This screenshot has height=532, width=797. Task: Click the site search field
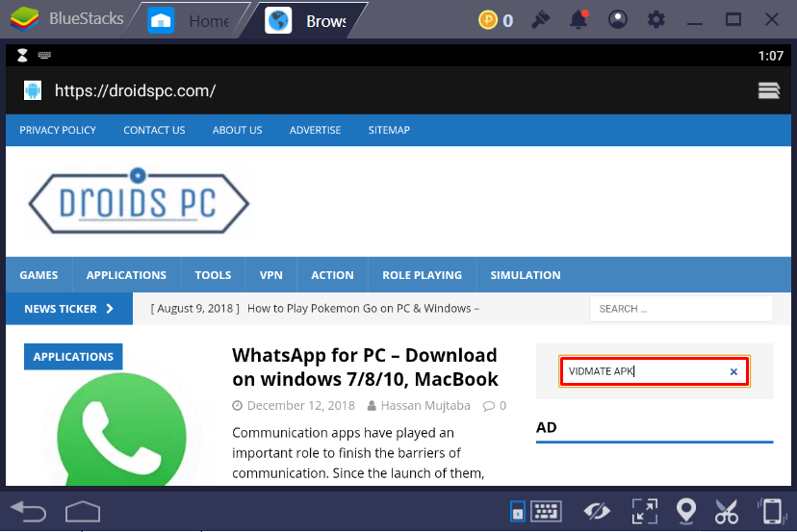click(681, 309)
